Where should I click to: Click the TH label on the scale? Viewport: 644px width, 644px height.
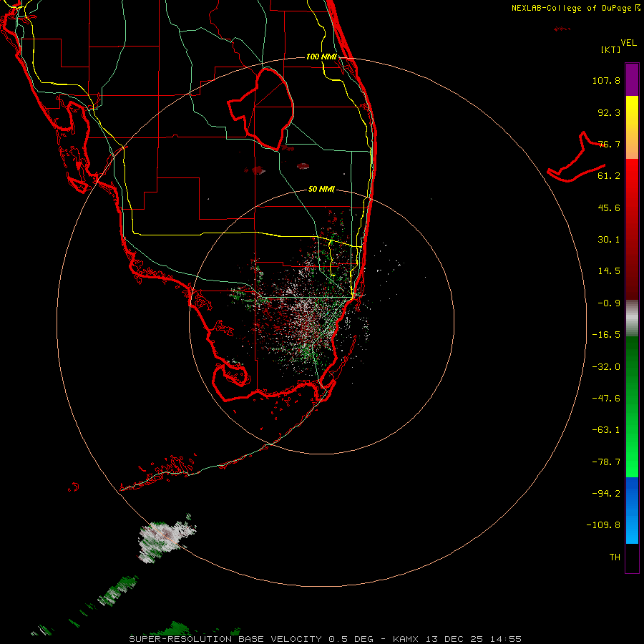coord(615,557)
